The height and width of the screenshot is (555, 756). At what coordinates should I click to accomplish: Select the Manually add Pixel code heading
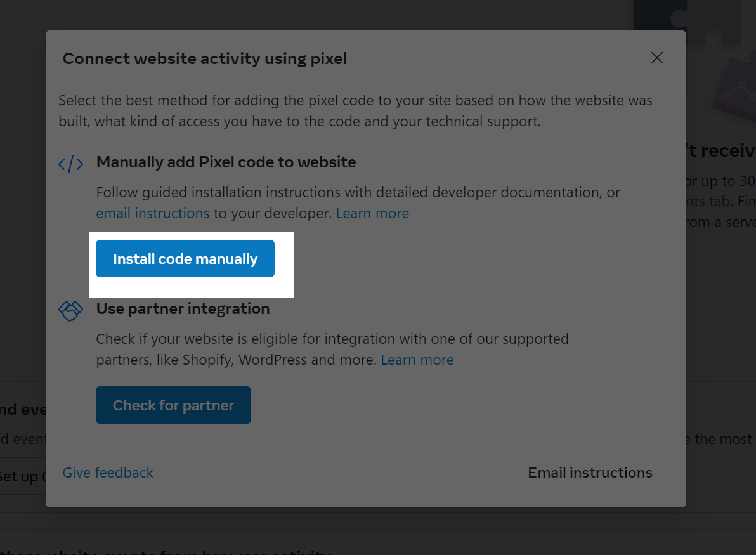tap(226, 162)
